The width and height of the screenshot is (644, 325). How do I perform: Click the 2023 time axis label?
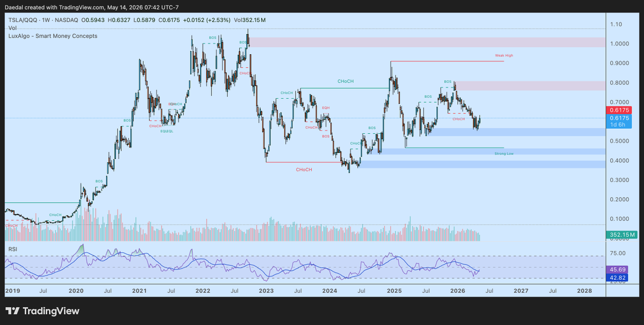266,290
